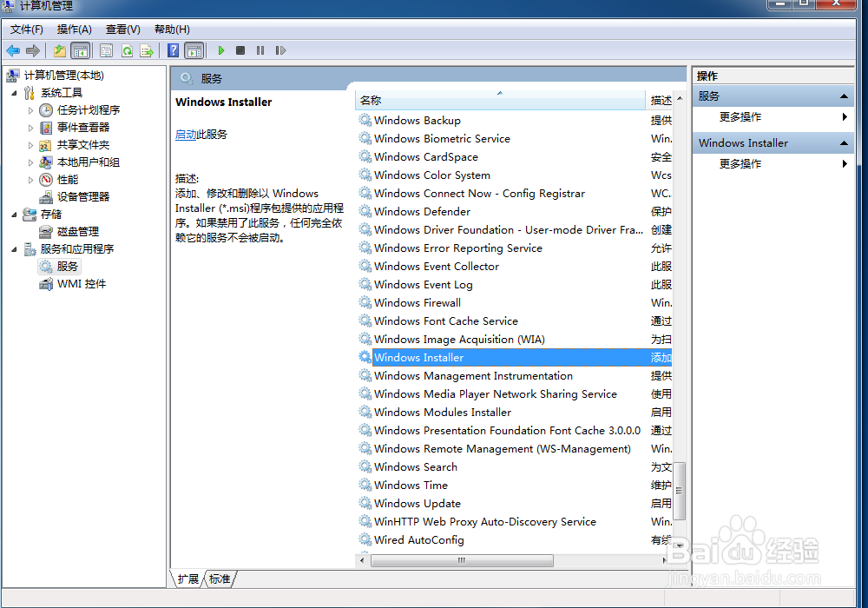Click the Performance icon in tree
Viewport: 868px width, 608px height.
click(x=47, y=180)
